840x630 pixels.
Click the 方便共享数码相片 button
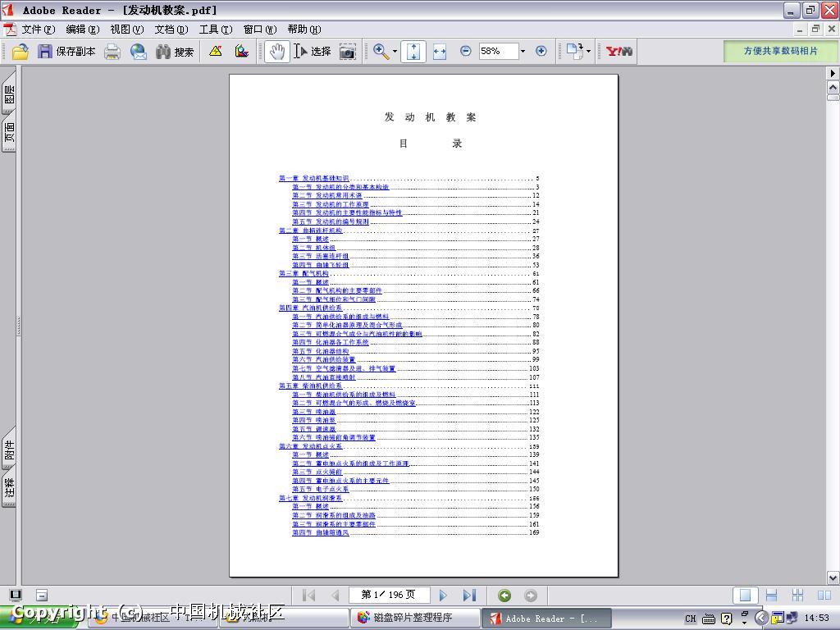[781, 51]
